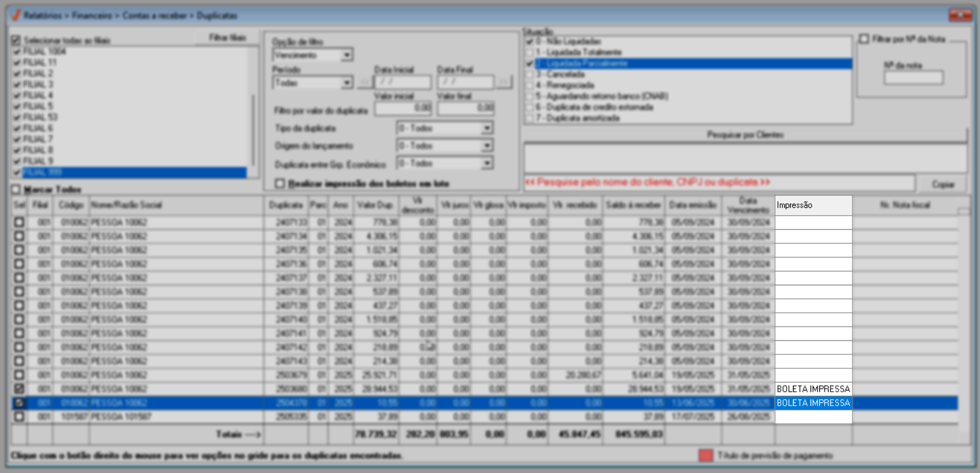Click the 'Filtrar filiais' button
This screenshot has height=473, width=980.
point(227,38)
